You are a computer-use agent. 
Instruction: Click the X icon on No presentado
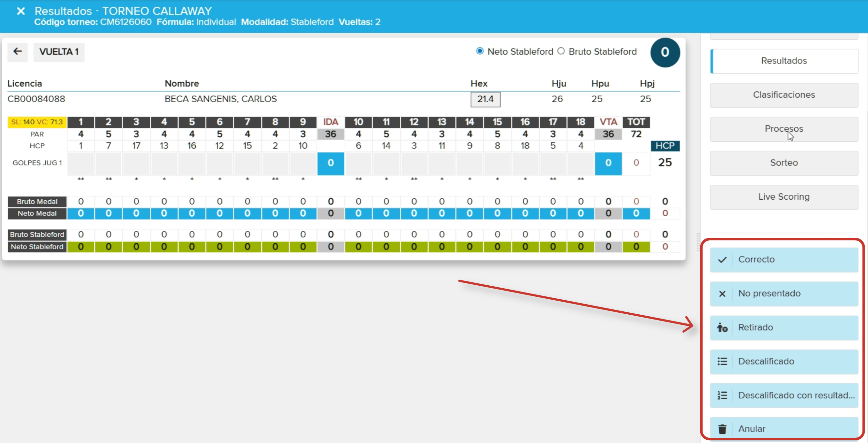pos(722,294)
